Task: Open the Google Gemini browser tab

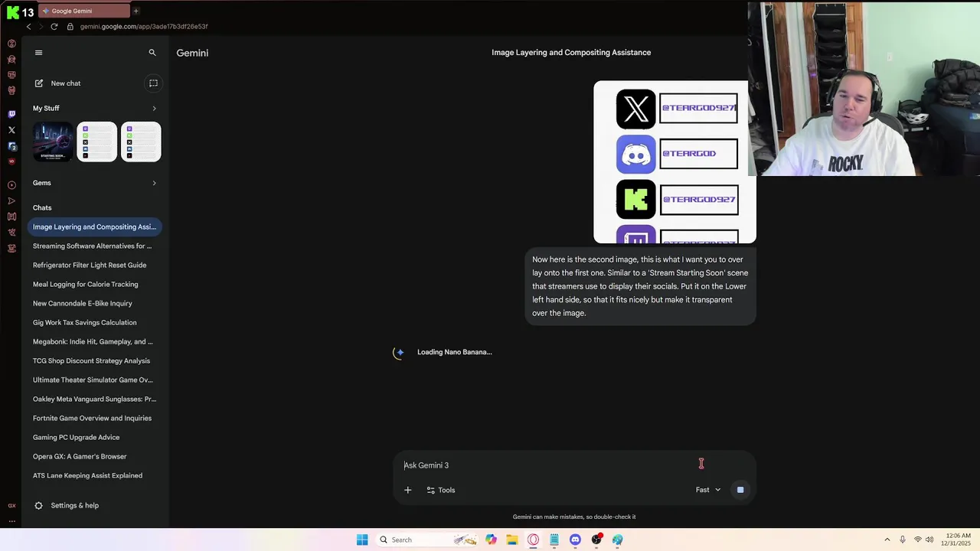Action: click(86, 11)
